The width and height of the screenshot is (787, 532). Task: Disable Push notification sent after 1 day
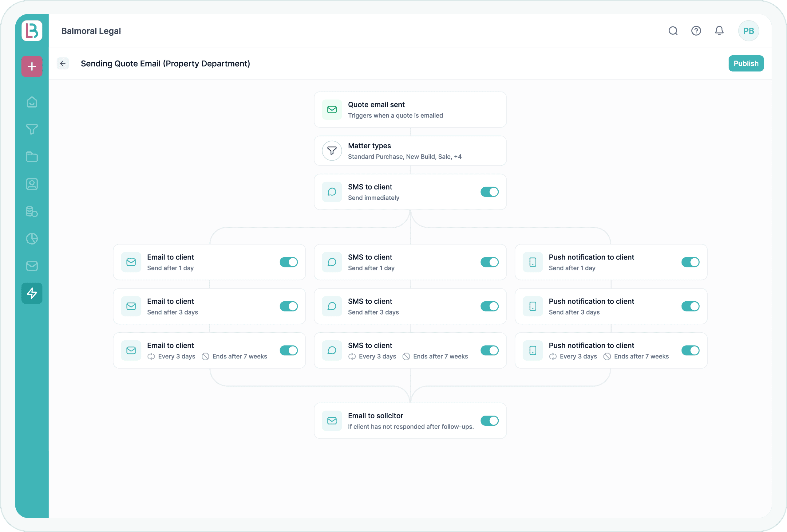click(690, 262)
